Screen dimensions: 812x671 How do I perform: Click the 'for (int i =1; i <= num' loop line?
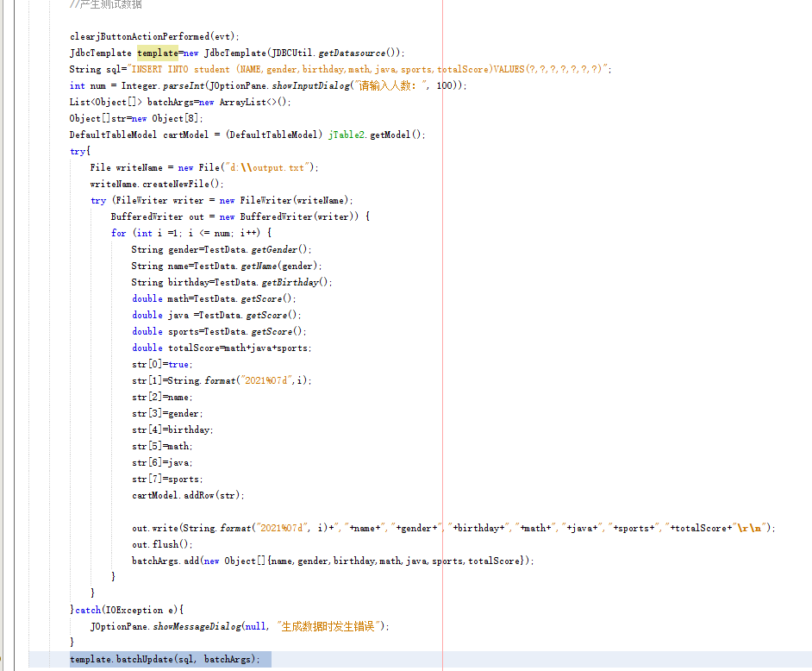[x=191, y=233]
